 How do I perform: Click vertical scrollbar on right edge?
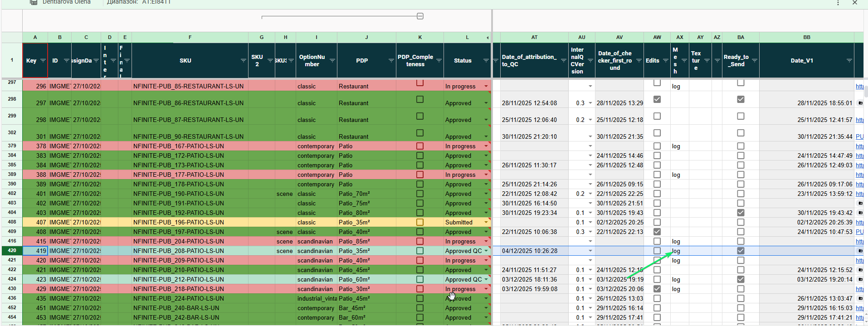coord(865,91)
